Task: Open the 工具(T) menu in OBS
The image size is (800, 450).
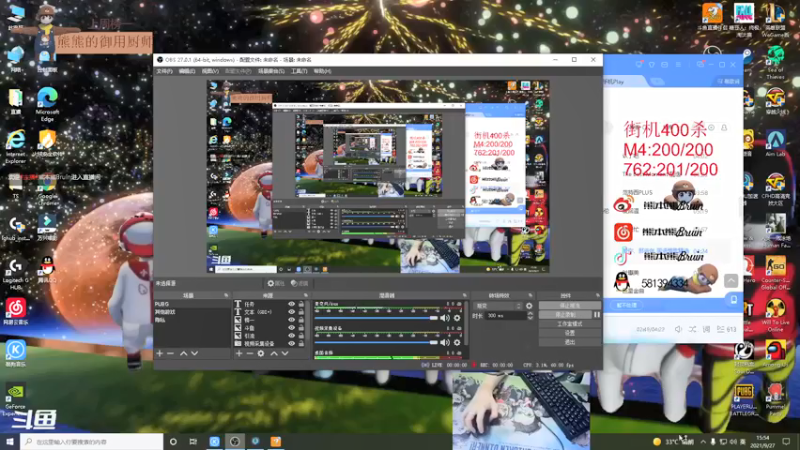Action: 299,71
